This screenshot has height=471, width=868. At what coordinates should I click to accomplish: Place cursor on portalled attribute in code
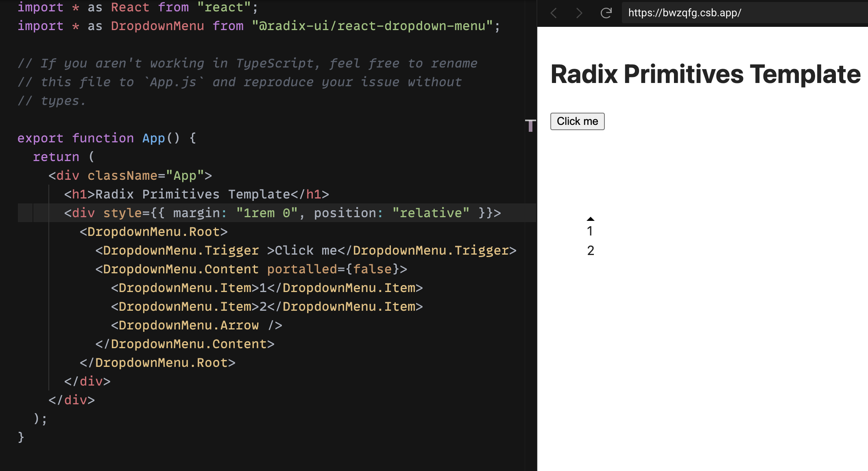coord(302,269)
